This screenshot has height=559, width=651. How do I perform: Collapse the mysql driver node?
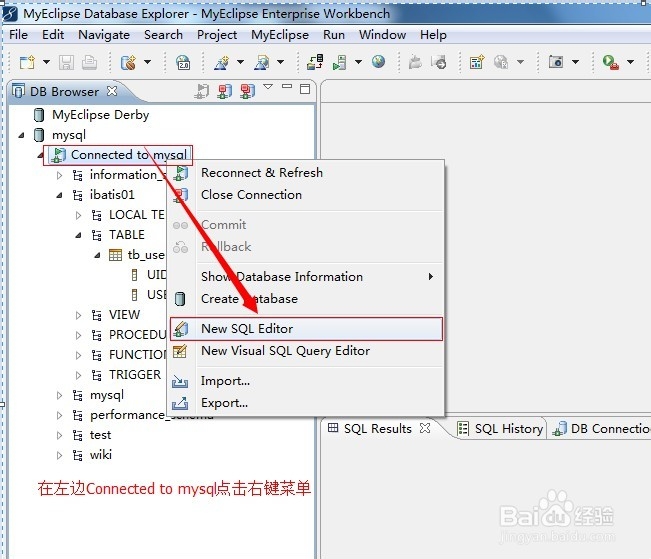click(22, 135)
